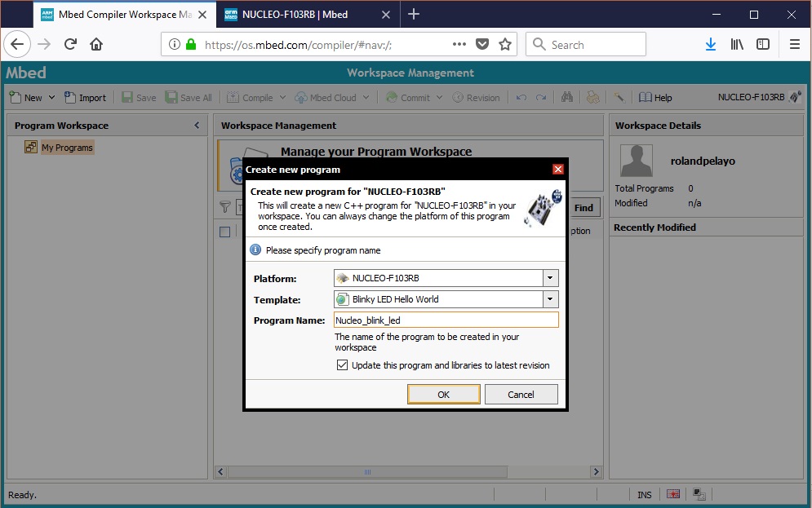Select My Programs tree item
The height and width of the screenshot is (508, 812).
point(67,148)
